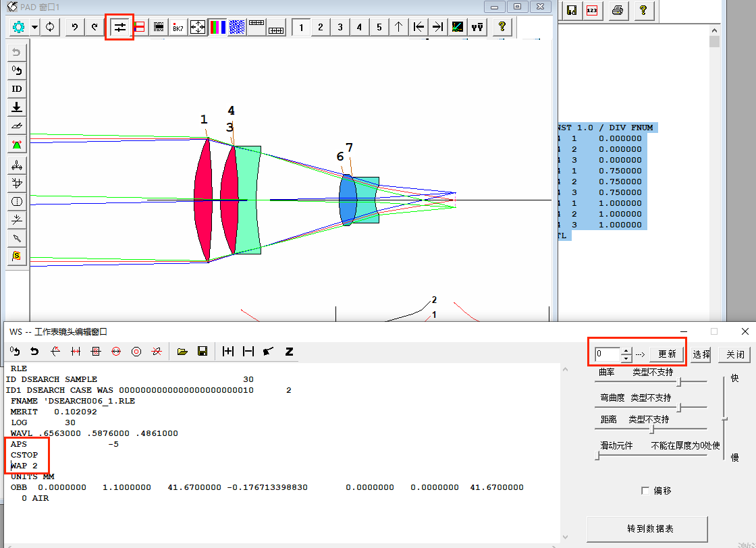Click the 曲率 curvature slider handle
The height and width of the screenshot is (548, 756).
pyautogui.click(x=679, y=382)
